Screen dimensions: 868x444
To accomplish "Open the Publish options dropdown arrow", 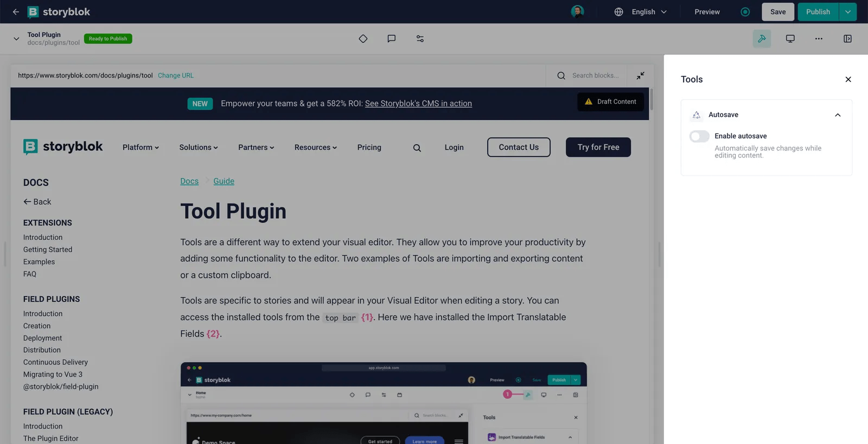I will pos(848,11).
